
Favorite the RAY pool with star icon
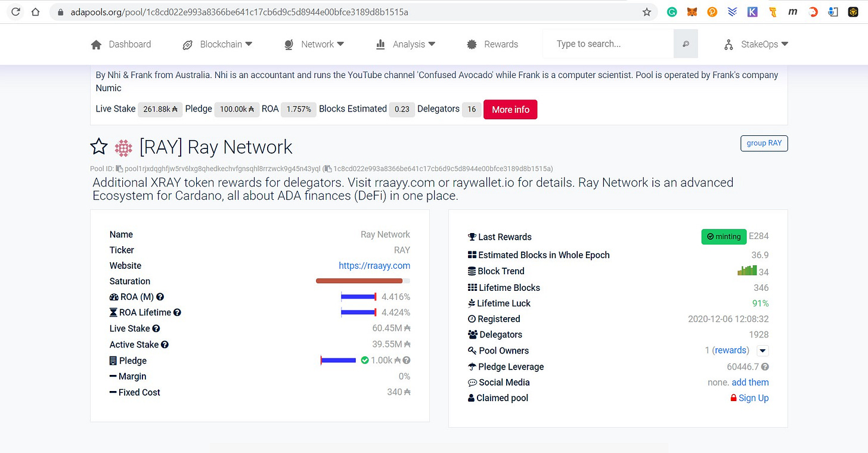(99, 147)
